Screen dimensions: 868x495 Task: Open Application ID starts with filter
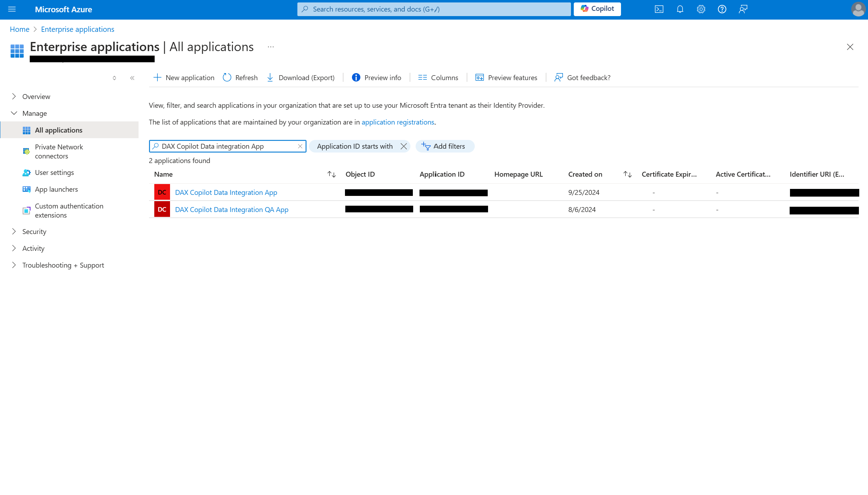(x=355, y=146)
